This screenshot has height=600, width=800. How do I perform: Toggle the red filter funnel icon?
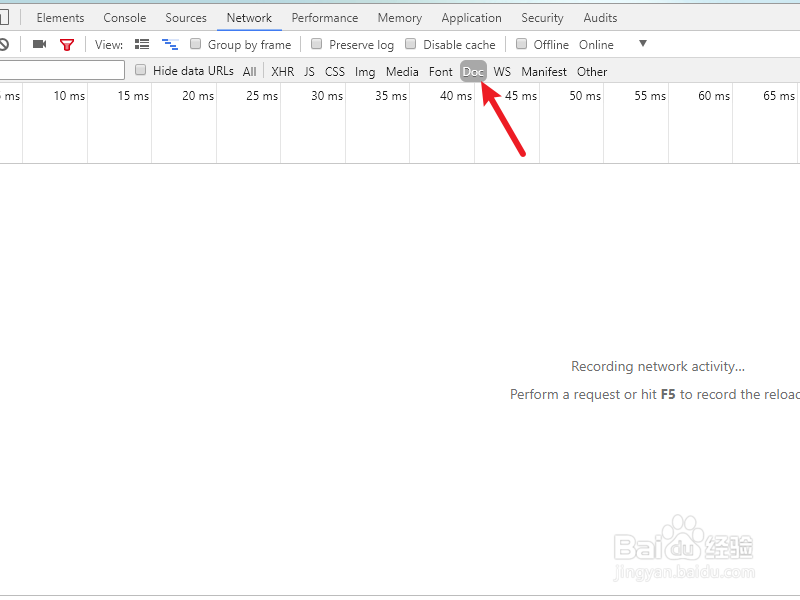67,45
